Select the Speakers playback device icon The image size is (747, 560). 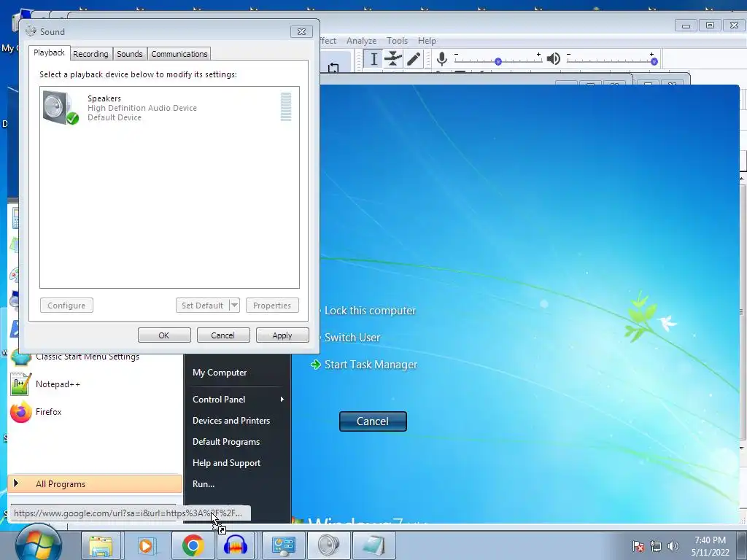point(61,108)
